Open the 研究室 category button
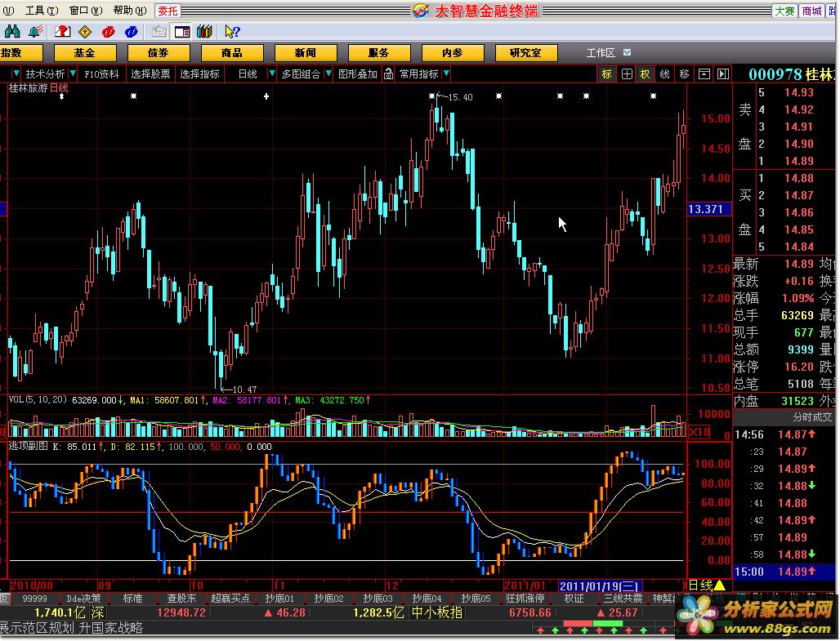This screenshot has width=840, height=641. [526, 52]
